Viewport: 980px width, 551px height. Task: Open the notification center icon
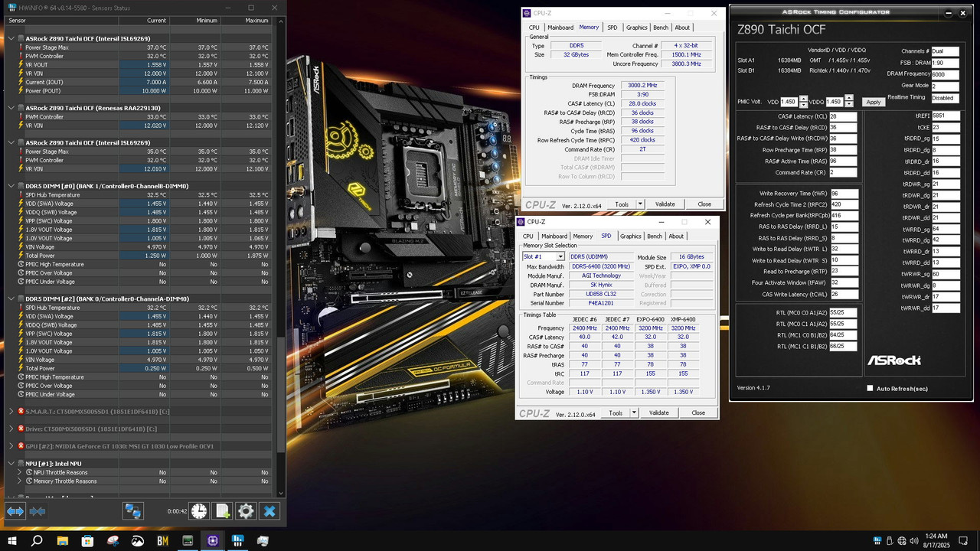click(965, 541)
